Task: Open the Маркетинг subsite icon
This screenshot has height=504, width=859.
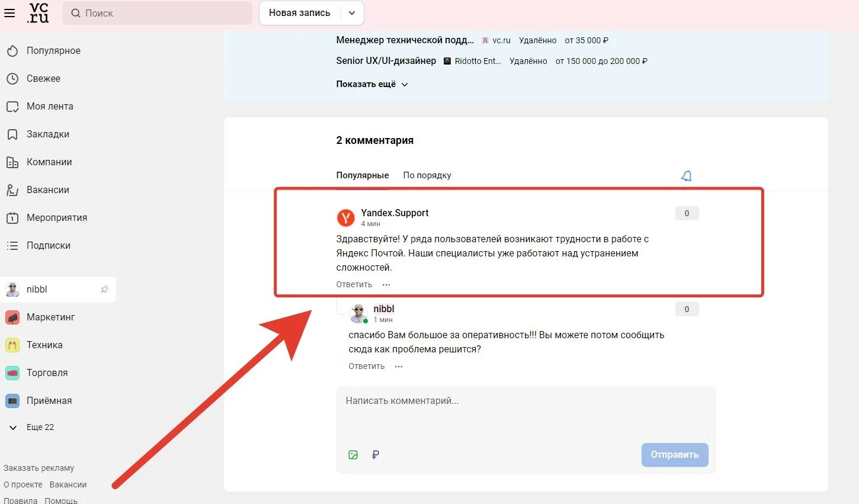Action: tap(12, 317)
